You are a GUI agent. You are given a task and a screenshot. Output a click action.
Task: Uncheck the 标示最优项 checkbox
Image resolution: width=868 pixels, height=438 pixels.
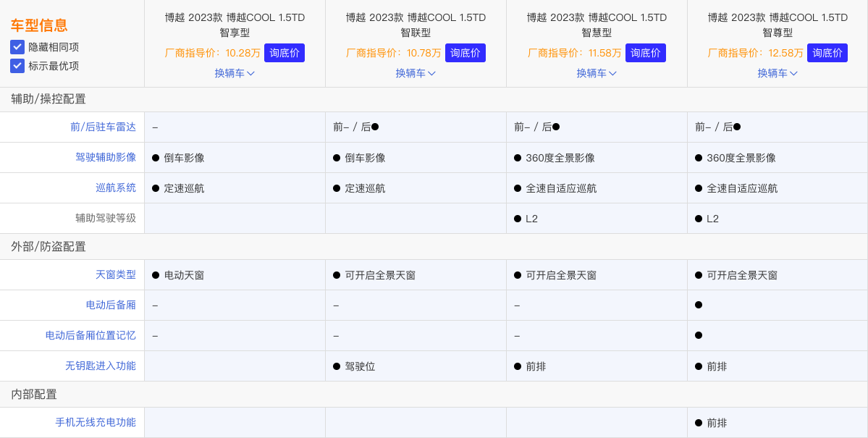[x=17, y=66]
